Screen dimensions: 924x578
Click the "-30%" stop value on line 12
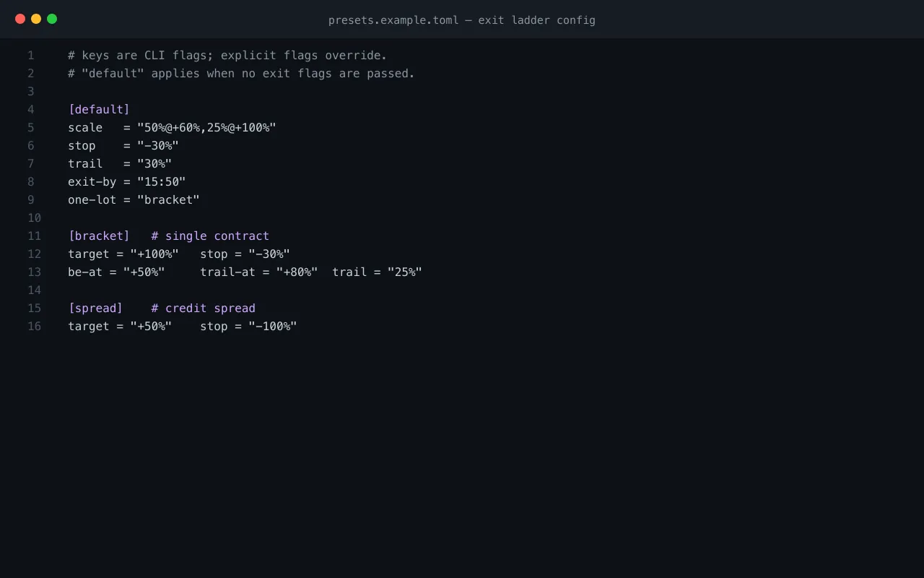[x=269, y=254]
